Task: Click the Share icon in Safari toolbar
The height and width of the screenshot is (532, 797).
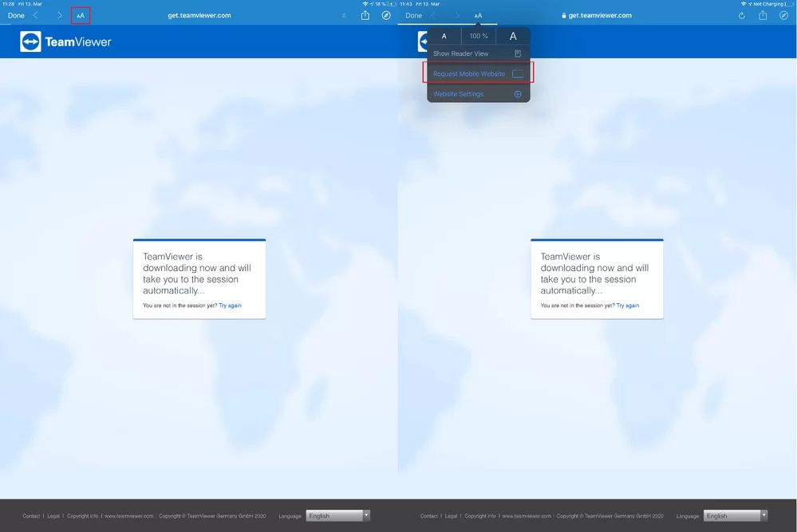Action: click(365, 14)
